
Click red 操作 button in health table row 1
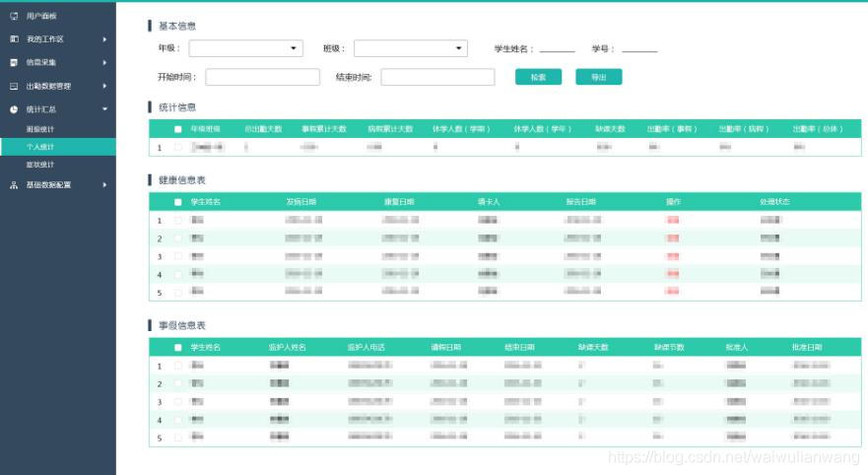click(673, 221)
